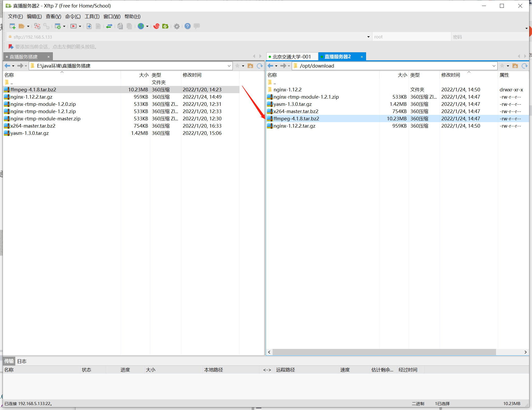The width and height of the screenshot is (532, 410).
Task: Click the session properties gear-window icon
Action: (58, 26)
